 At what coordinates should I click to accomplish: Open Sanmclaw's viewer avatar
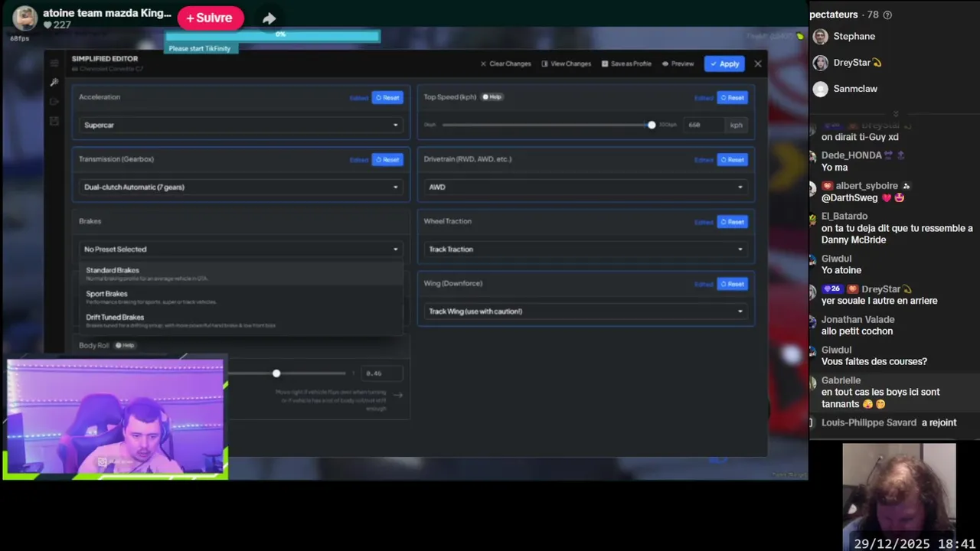[821, 89]
